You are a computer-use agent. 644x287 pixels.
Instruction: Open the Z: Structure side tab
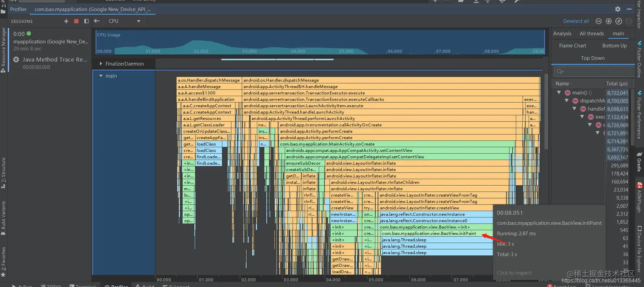[x=3, y=173]
